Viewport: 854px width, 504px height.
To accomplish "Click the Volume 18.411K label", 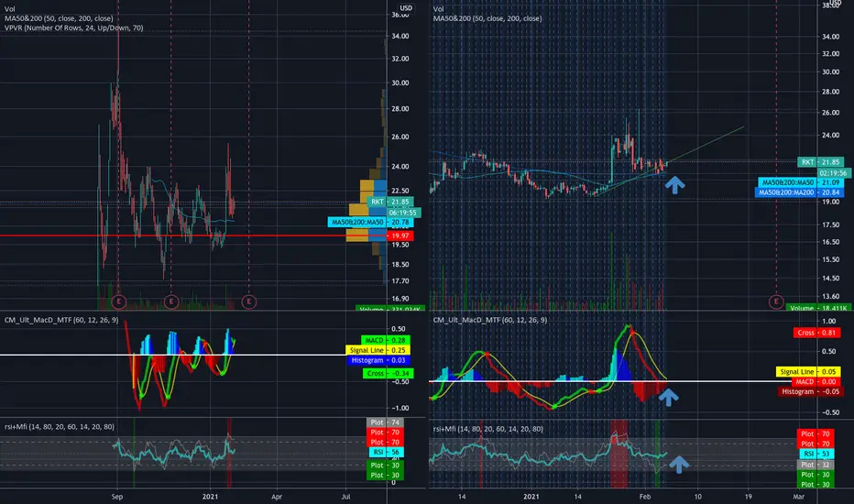I will (x=817, y=309).
